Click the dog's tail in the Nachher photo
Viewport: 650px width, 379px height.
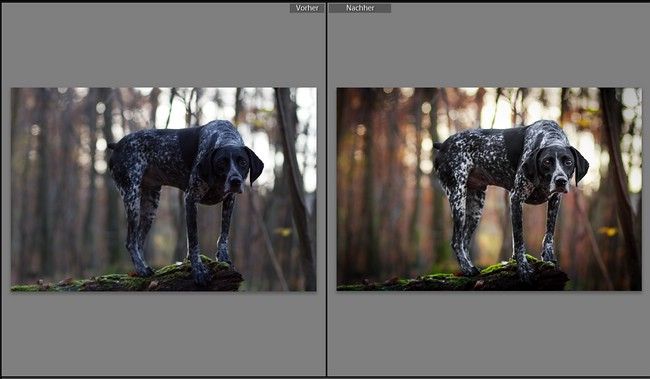(x=437, y=146)
